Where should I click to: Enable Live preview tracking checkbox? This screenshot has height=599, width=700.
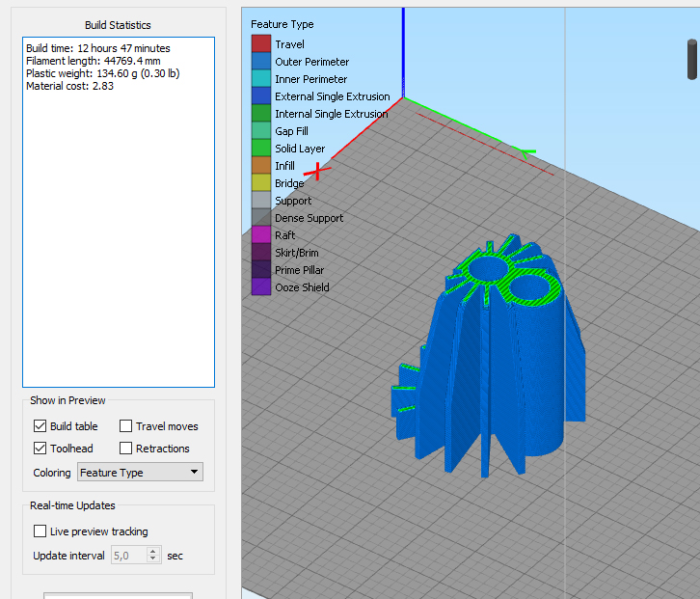point(40,531)
